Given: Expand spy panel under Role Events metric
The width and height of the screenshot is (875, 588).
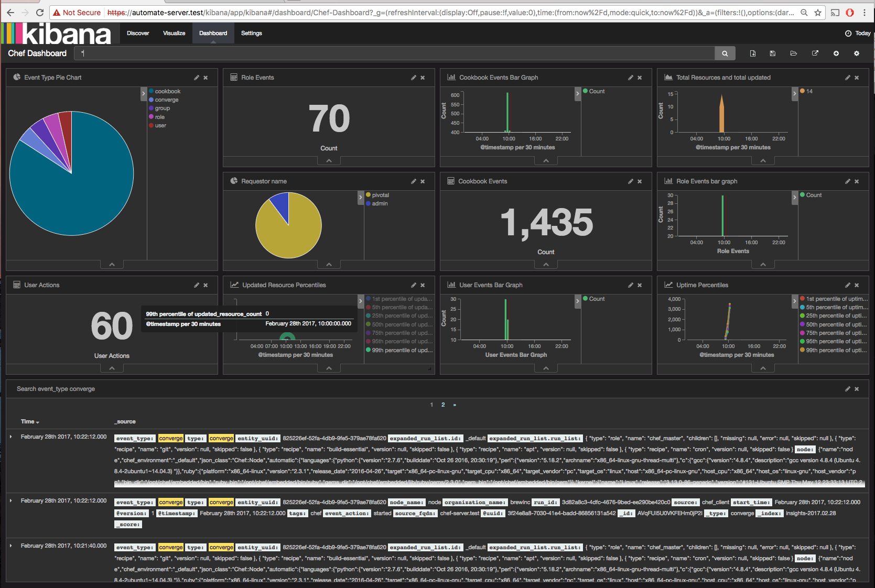Looking at the screenshot, I should coord(329,161).
